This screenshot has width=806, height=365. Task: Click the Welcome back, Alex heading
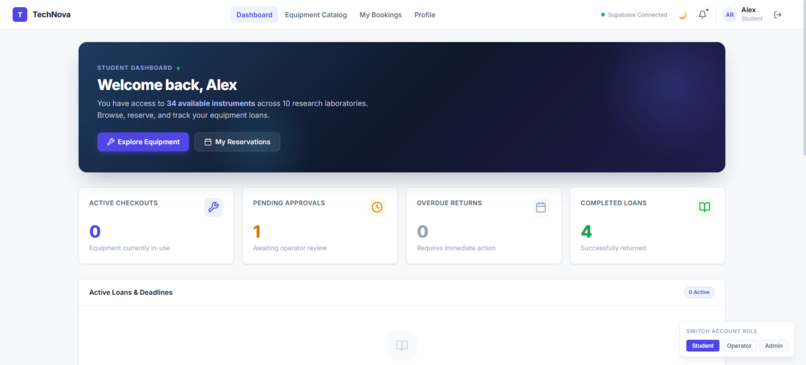pos(167,85)
